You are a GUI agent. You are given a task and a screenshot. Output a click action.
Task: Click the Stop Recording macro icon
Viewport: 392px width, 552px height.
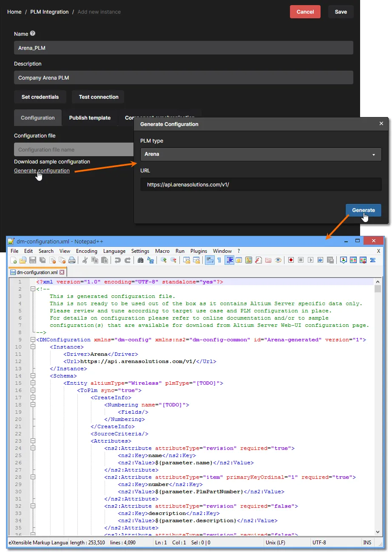pyautogui.click(x=301, y=260)
